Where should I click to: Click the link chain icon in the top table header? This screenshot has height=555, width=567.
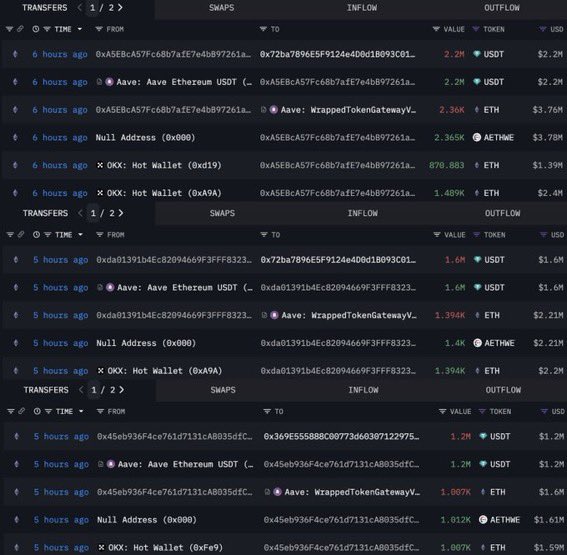(x=20, y=29)
